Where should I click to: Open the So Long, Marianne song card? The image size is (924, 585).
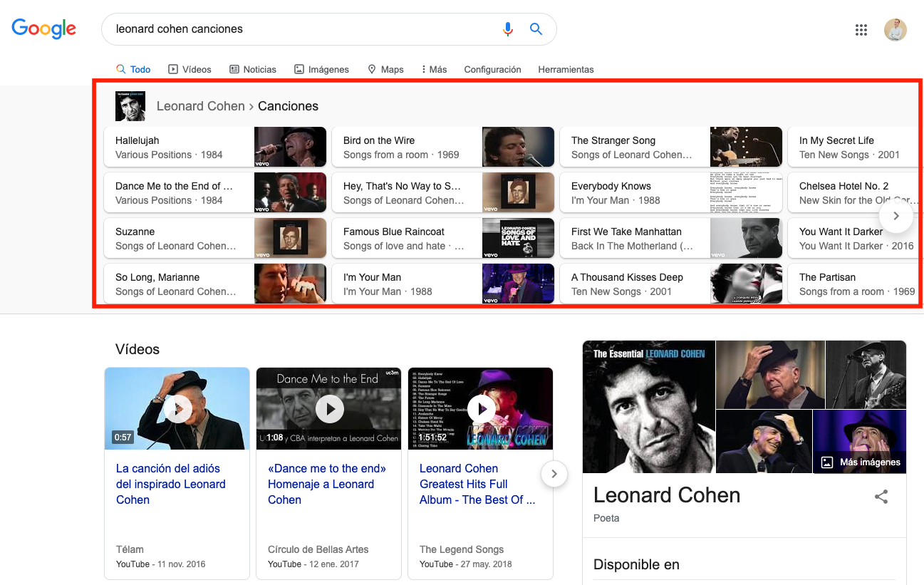tap(215, 284)
